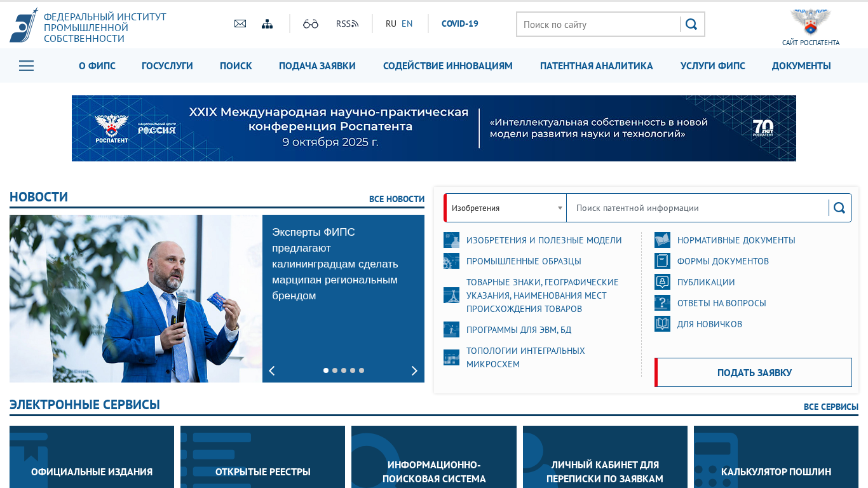This screenshot has width=868, height=488.
Task: Click the Топологии интегральных микросхем icon
Action: (451, 357)
